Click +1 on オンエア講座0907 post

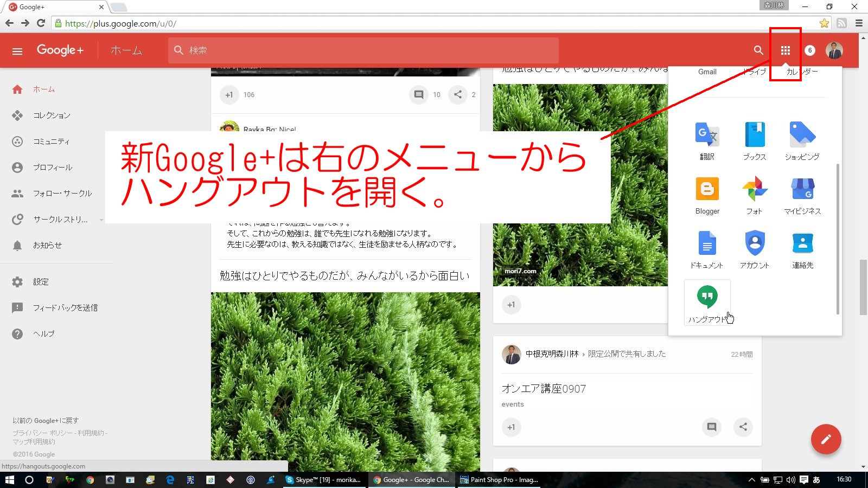click(x=511, y=427)
